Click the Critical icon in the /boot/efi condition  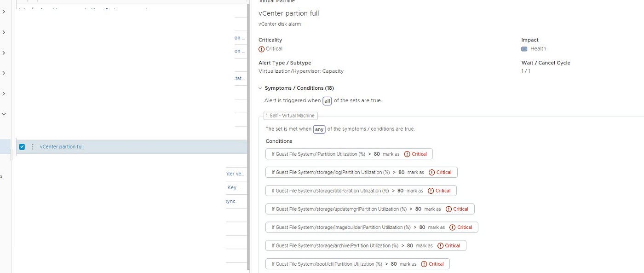(424, 264)
